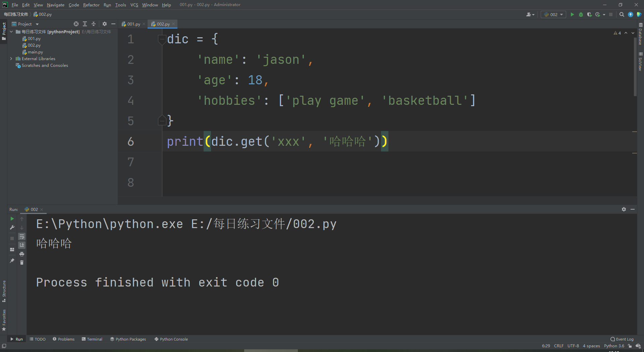The image size is (644, 352).
Task: Close the 002.py editor tab
Action: point(173,24)
